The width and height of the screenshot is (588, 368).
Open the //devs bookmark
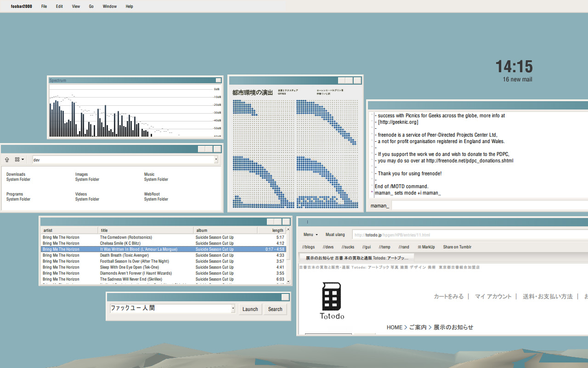(x=328, y=247)
